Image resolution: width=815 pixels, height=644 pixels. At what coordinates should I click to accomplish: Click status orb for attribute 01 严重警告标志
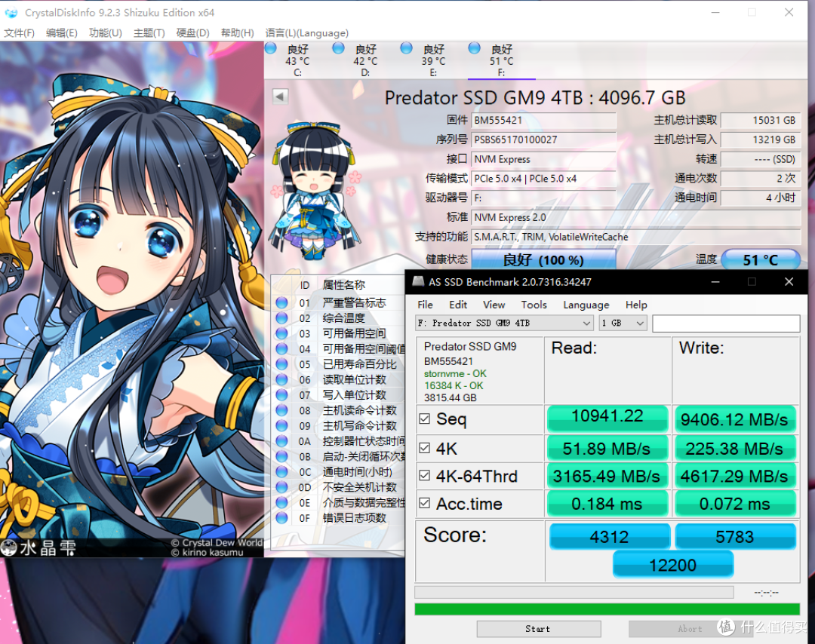pos(281,303)
